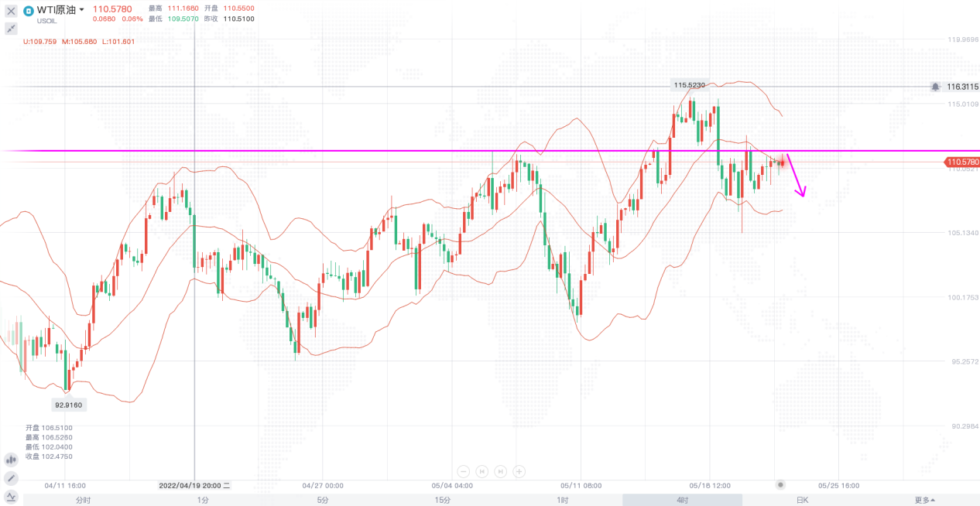Select the 4时 timeframe tab

tap(682, 500)
